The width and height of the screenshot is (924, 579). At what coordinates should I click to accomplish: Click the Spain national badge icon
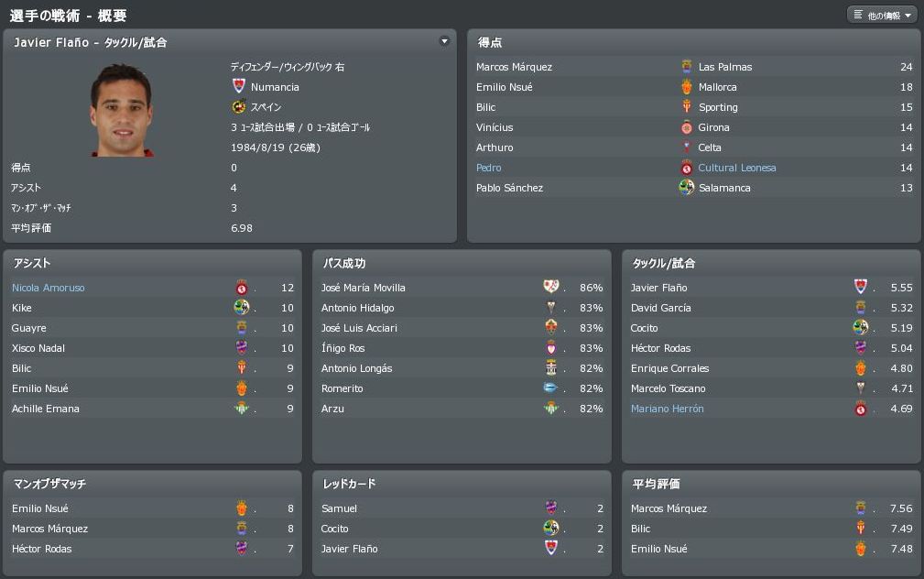click(239, 106)
